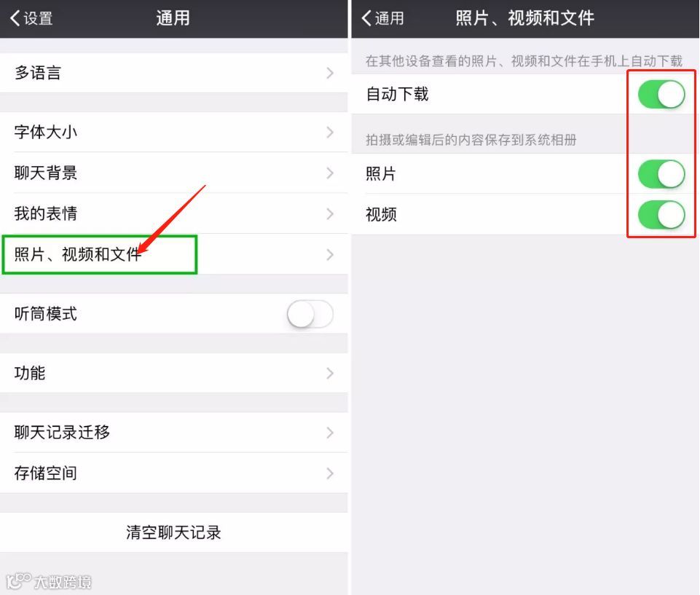Tap the back arrow next to 设置
The image size is (700, 595).
(15, 18)
